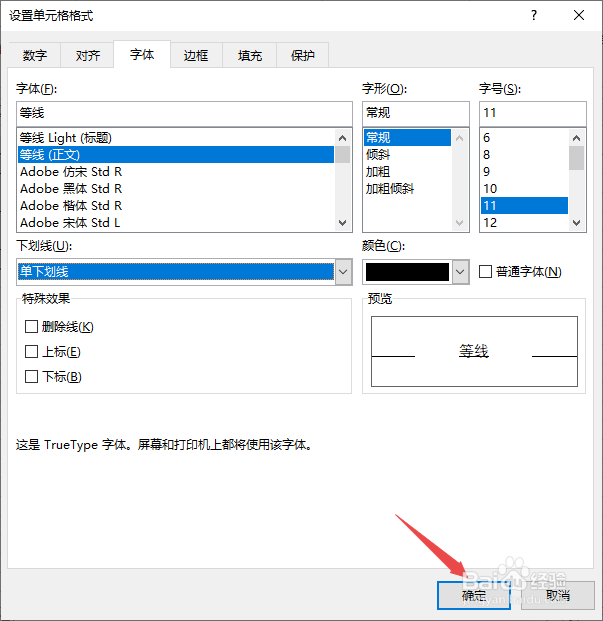Select font size 11 in list
Image resolution: width=603 pixels, height=621 pixels.
(x=524, y=206)
